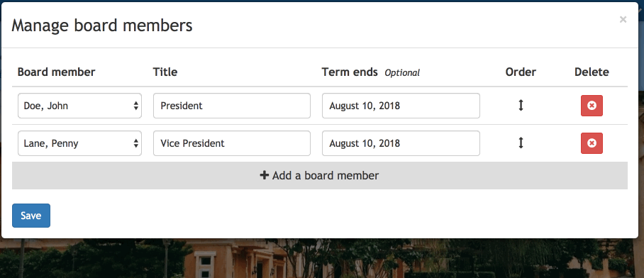The height and width of the screenshot is (278, 644).
Task: Edit the Vice President title field
Action: (x=232, y=143)
